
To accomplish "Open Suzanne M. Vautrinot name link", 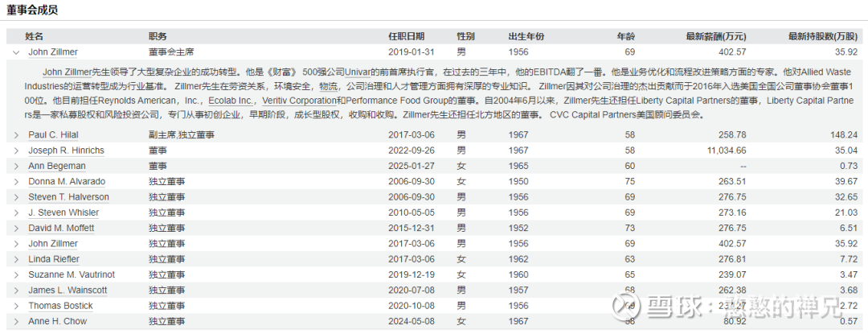I will pyautogui.click(x=72, y=274).
